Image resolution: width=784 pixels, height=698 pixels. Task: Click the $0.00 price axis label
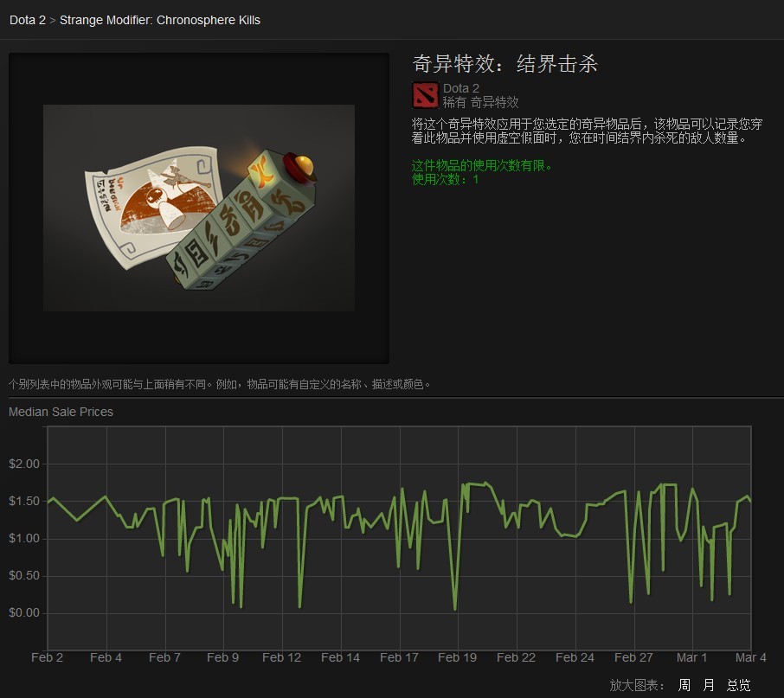point(24,612)
